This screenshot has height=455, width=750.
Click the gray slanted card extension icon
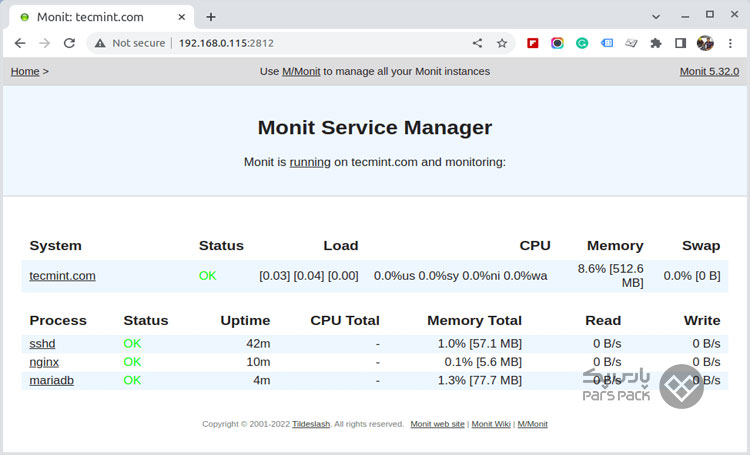click(x=631, y=43)
